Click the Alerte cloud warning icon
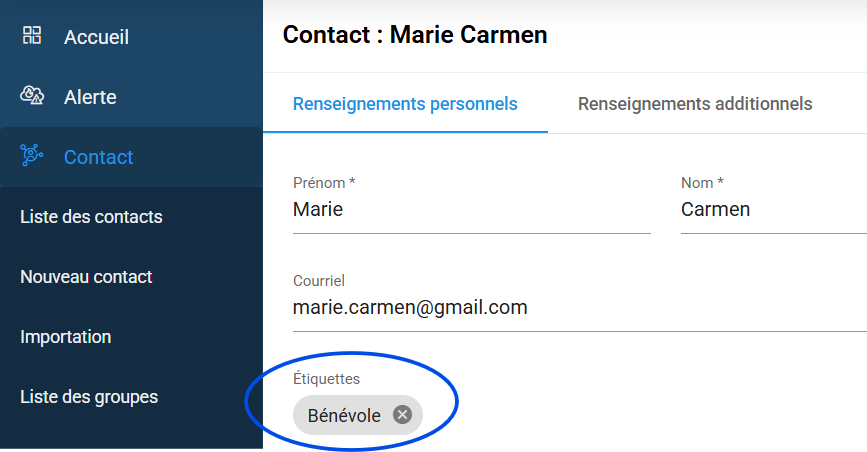This screenshot has width=867, height=452. (x=32, y=96)
